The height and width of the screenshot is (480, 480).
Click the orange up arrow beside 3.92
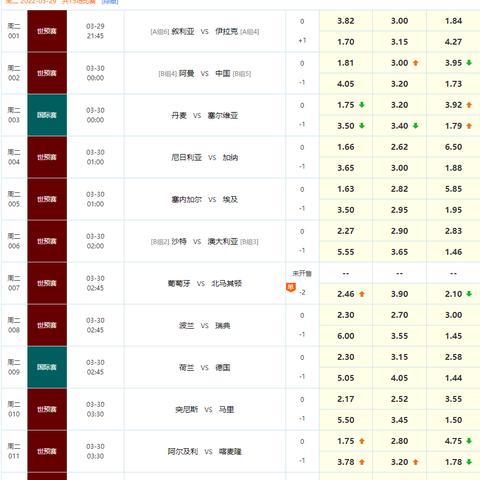point(469,105)
